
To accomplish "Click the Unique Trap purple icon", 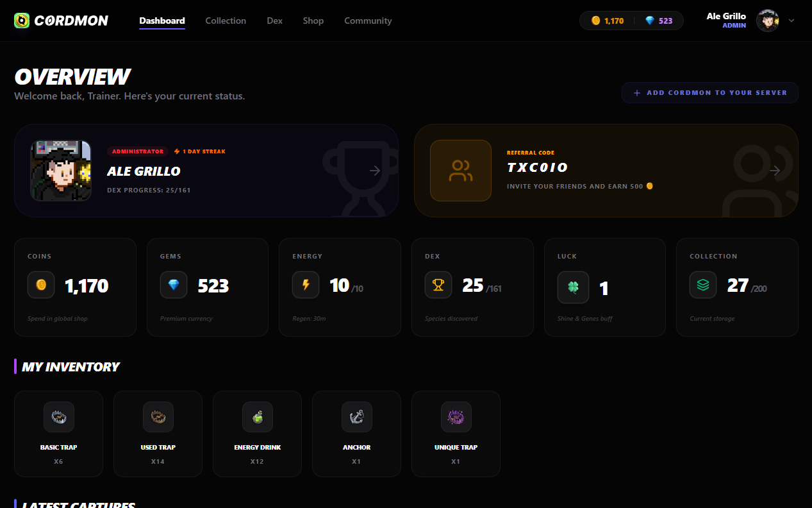I will [456, 417].
